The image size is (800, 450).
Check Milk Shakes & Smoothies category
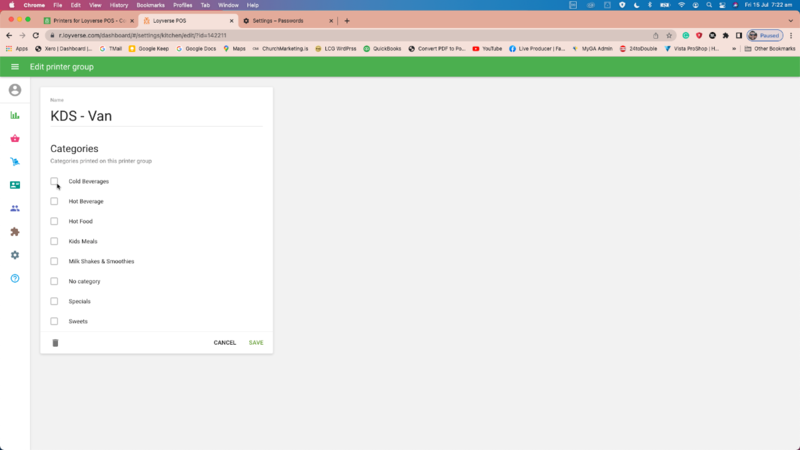click(54, 261)
